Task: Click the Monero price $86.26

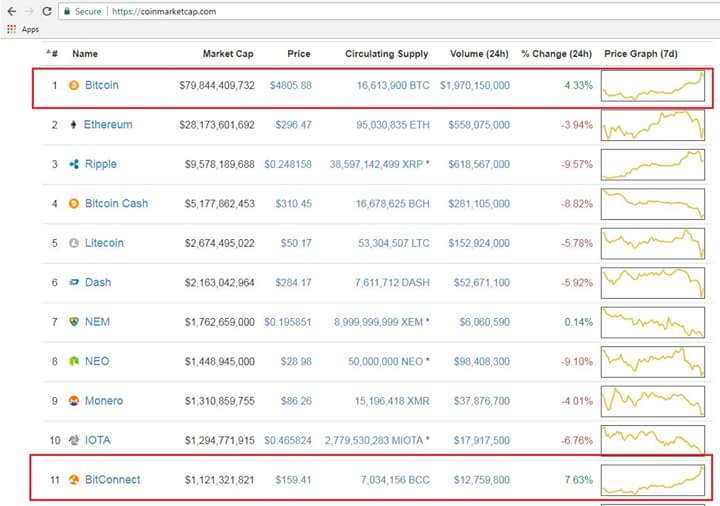Action: pos(296,401)
